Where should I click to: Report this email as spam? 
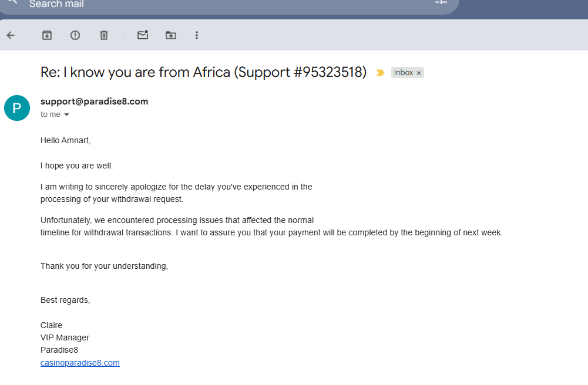[75, 35]
